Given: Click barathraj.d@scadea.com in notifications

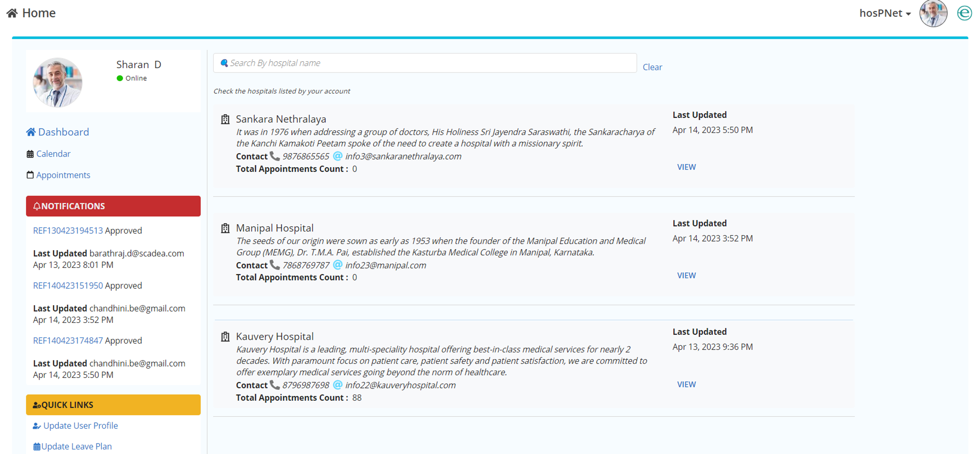Looking at the screenshot, I should (137, 253).
